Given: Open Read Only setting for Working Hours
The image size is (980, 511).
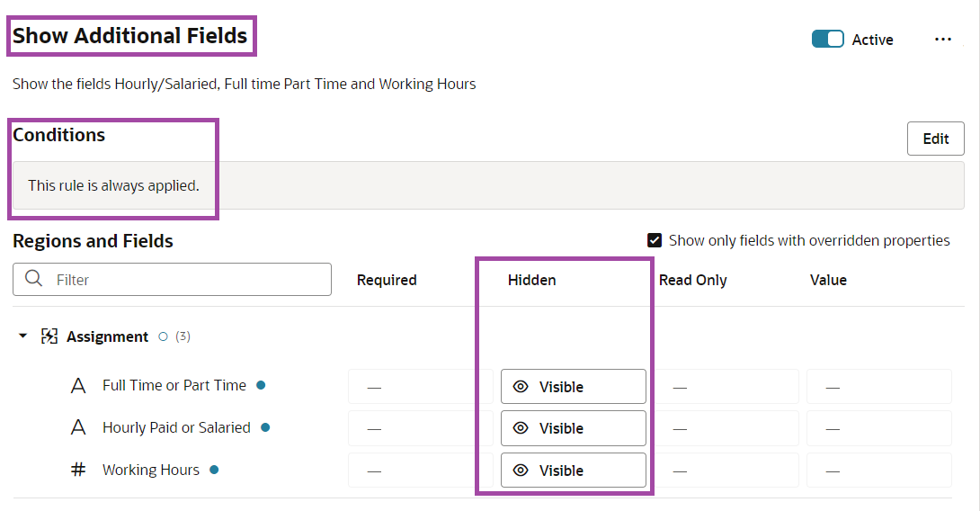Looking at the screenshot, I should [726, 471].
